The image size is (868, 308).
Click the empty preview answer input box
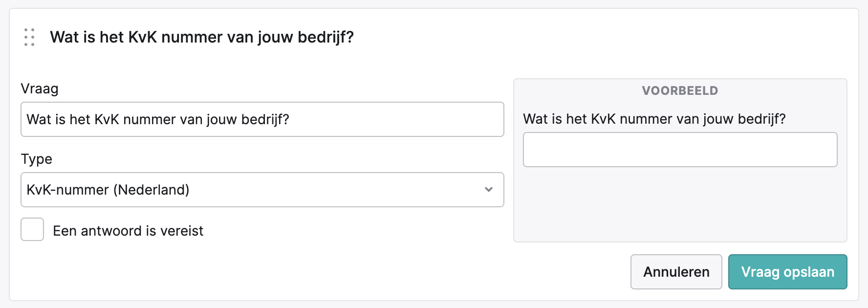pyautogui.click(x=680, y=150)
